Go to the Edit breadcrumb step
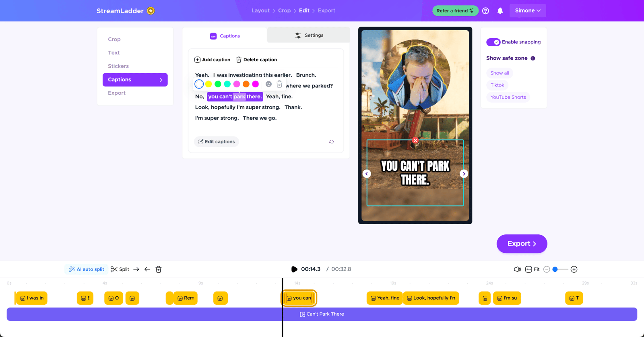 [x=304, y=10]
